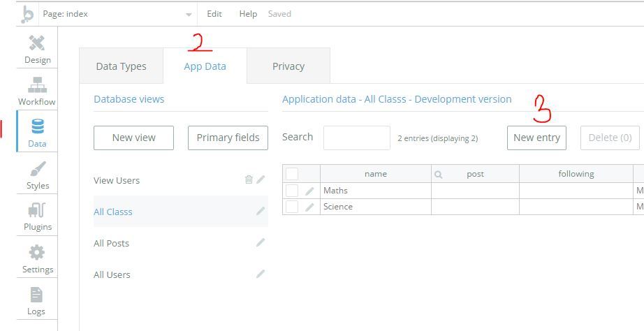This screenshot has height=331, width=644.
Task: Delete the View Users view via trash icon
Action: click(249, 179)
